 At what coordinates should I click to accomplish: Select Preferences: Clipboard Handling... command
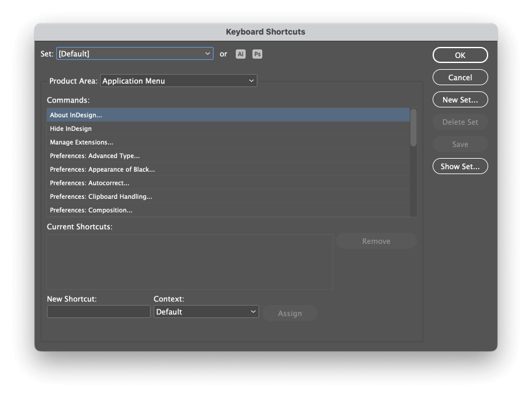point(228,196)
